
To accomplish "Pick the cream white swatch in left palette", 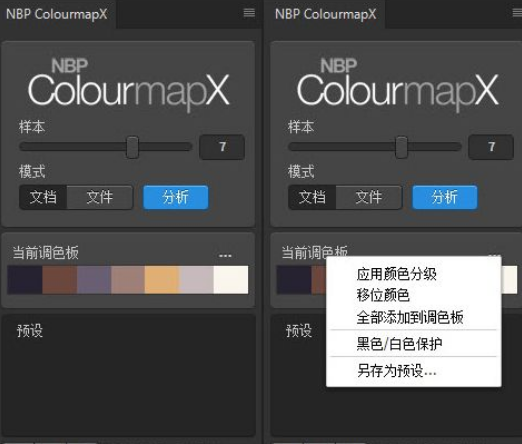I will (x=231, y=280).
